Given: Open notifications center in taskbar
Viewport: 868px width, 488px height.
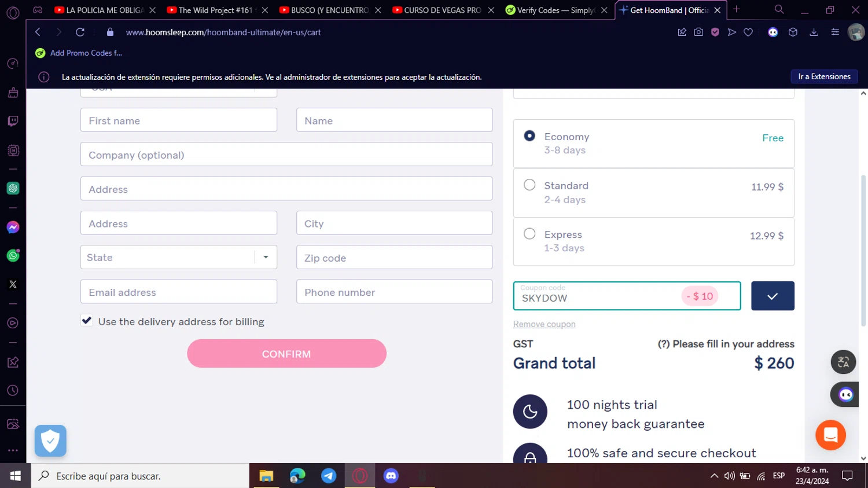Looking at the screenshot, I should point(847,476).
